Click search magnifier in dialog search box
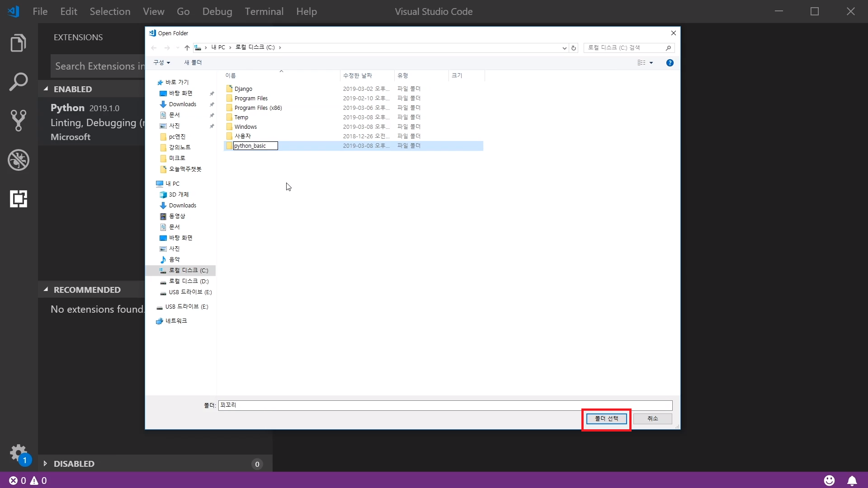868x488 pixels. [x=668, y=48]
